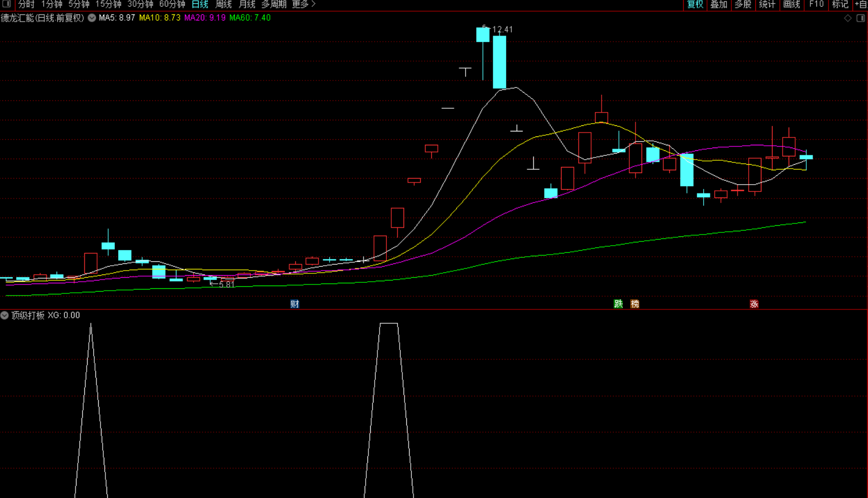This screenshot has width=868, height=498.
Task: Toggle the left sidebar panel icon
Action: 7,4
